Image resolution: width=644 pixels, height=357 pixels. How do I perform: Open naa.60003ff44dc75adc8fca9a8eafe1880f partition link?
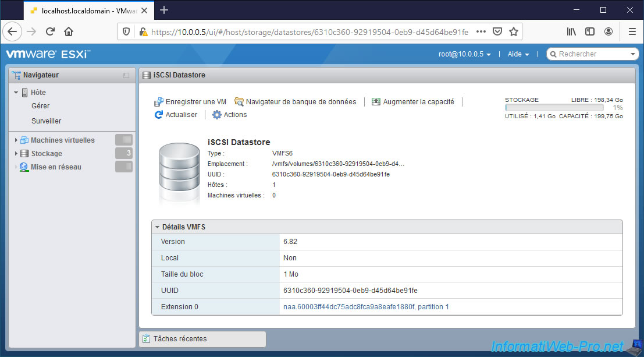366,307
